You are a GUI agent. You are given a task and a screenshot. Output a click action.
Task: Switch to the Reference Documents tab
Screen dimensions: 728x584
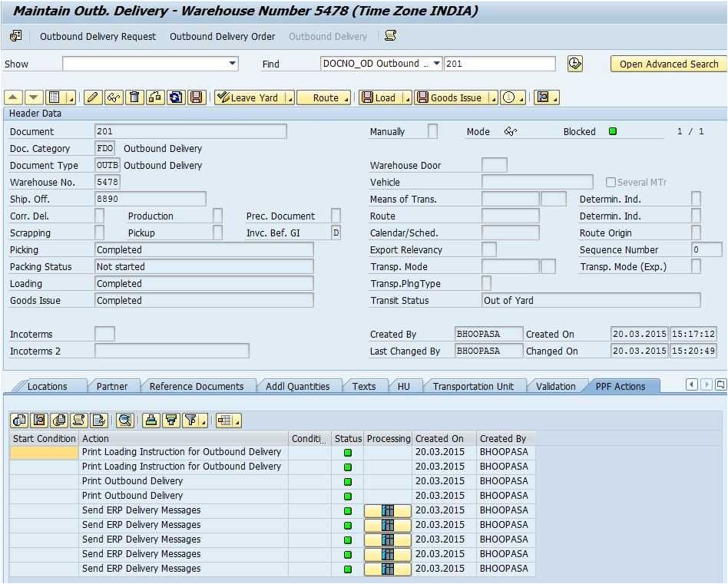click(197, 386)
